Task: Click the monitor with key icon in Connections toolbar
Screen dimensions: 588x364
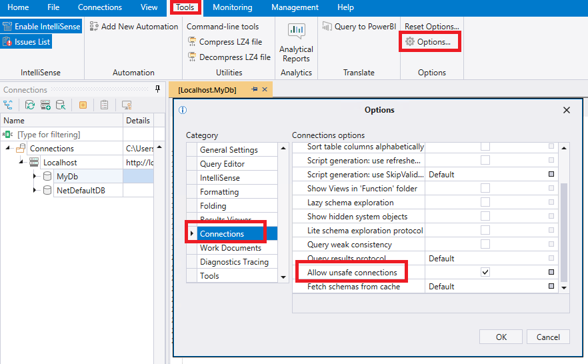Action: click(x=127, y=105)
